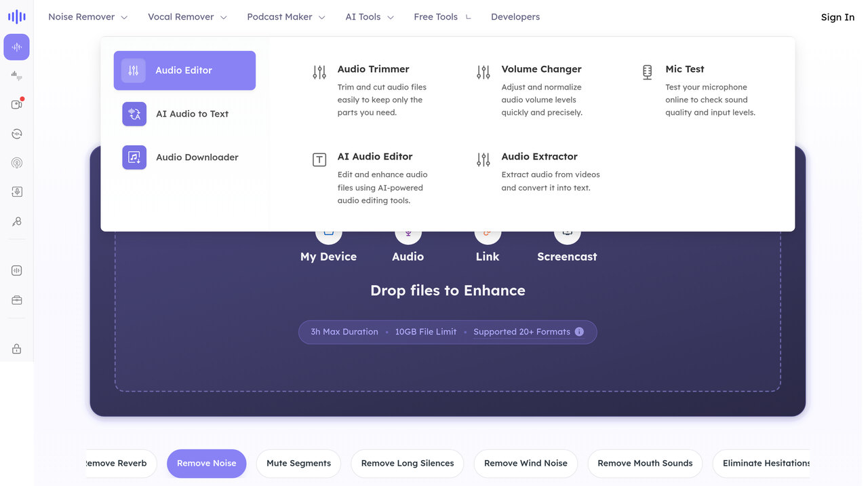The image size is (868, 486).
Task: Select the voice microphone sidebar icon
Action: 17,221
